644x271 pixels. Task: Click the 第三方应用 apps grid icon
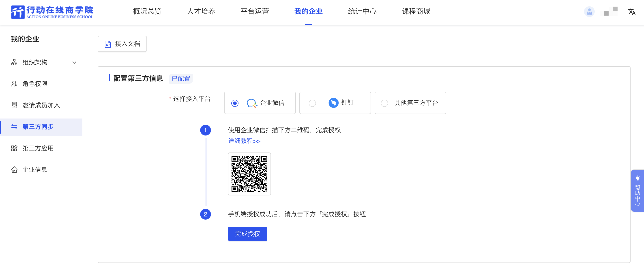(x=14, y=148)
